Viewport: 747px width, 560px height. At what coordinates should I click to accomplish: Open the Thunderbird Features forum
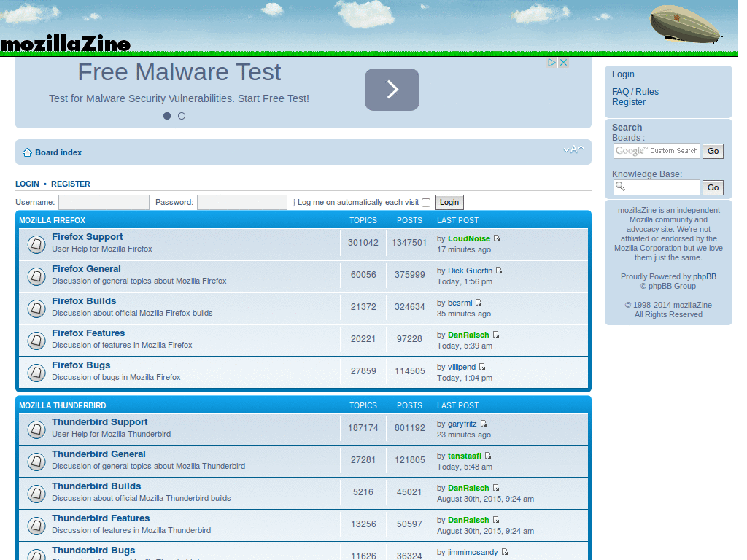(x=101, y=518)
